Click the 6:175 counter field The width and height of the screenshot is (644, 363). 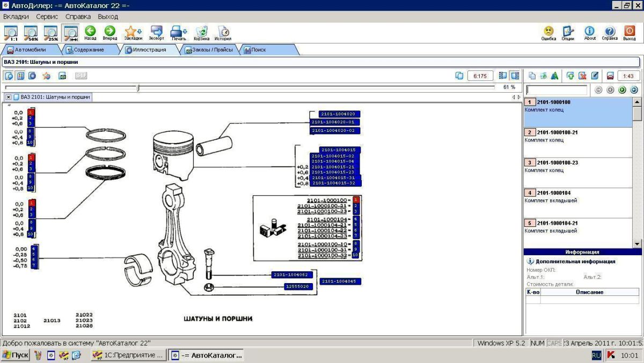coord(480,76)
